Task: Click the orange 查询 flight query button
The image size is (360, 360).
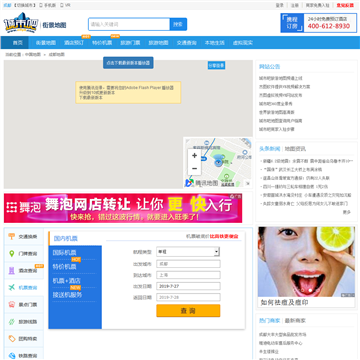Action: coord(188,311)
